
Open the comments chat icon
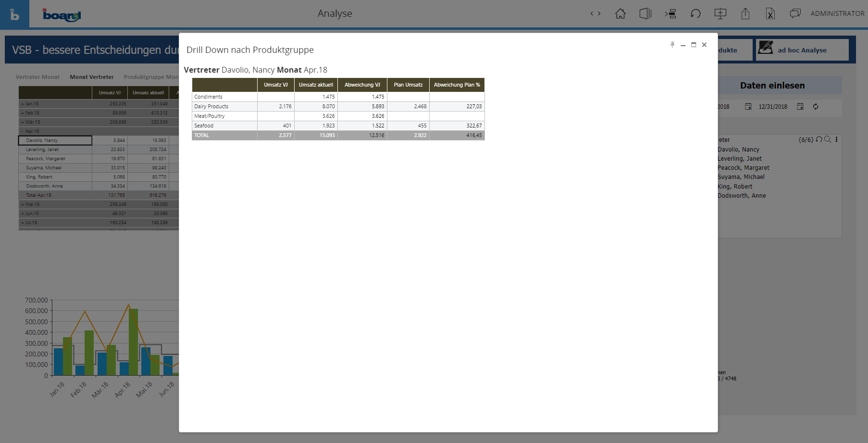click(x=795, y=13)
